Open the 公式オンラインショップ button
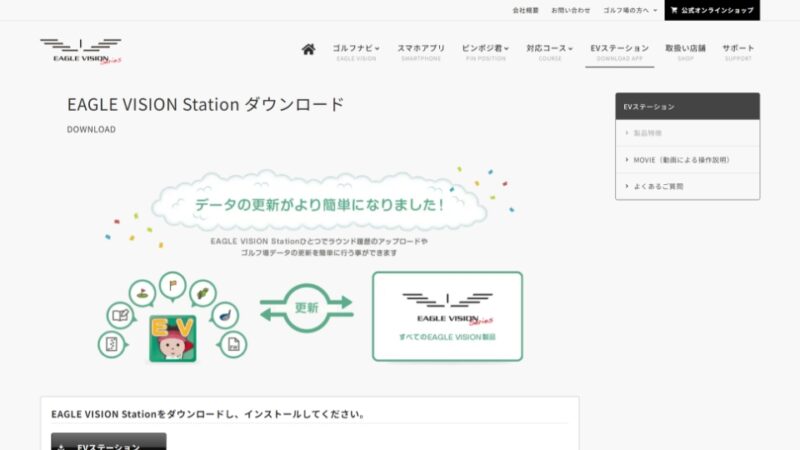The image size is (800, 450). tap(712, 10)
